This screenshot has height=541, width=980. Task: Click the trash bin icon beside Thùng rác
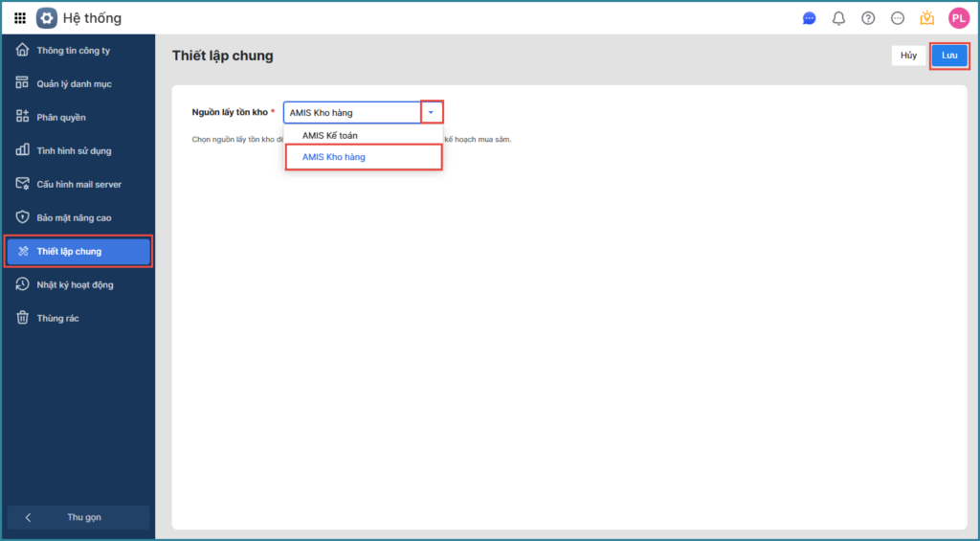pos(23,318)
